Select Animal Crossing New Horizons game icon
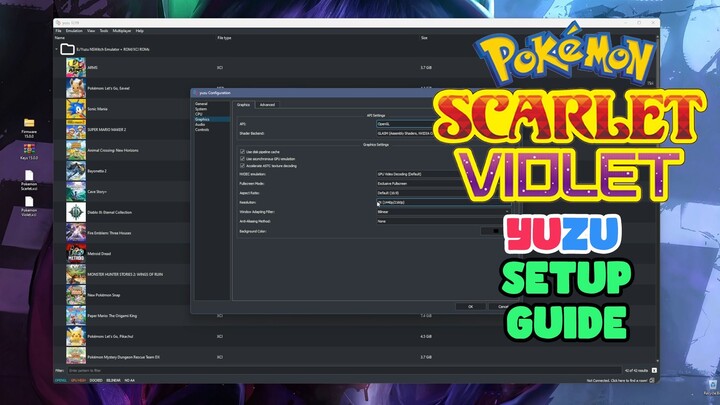Viewport: 720px width, 405px height. [x=76, y=150]
